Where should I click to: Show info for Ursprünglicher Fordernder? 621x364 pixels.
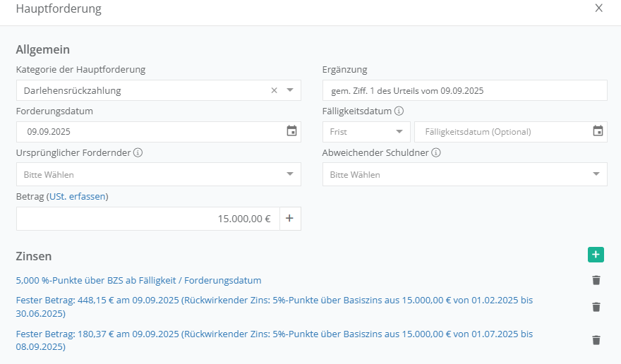(138, 153)
